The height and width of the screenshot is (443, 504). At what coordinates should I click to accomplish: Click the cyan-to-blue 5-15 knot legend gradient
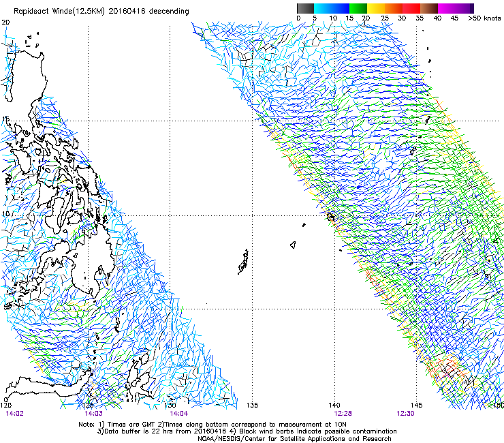[x=332, y=8]
